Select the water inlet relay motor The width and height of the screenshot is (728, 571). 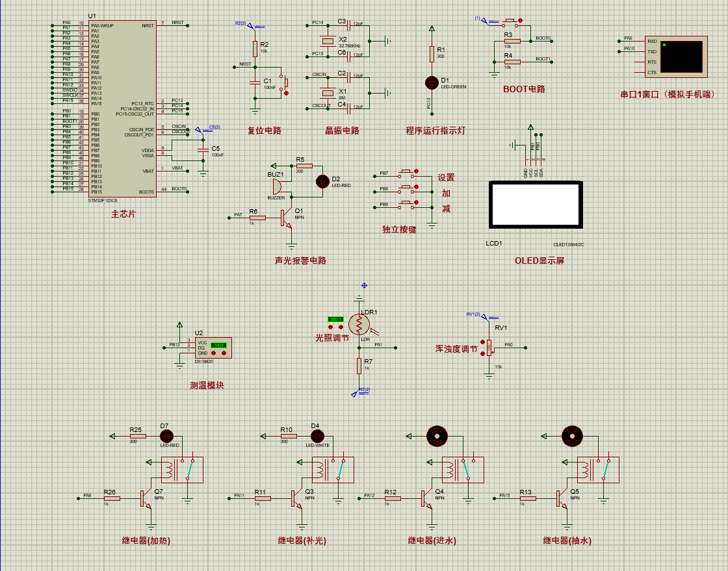pyautogui.click(x=437, y=436)
